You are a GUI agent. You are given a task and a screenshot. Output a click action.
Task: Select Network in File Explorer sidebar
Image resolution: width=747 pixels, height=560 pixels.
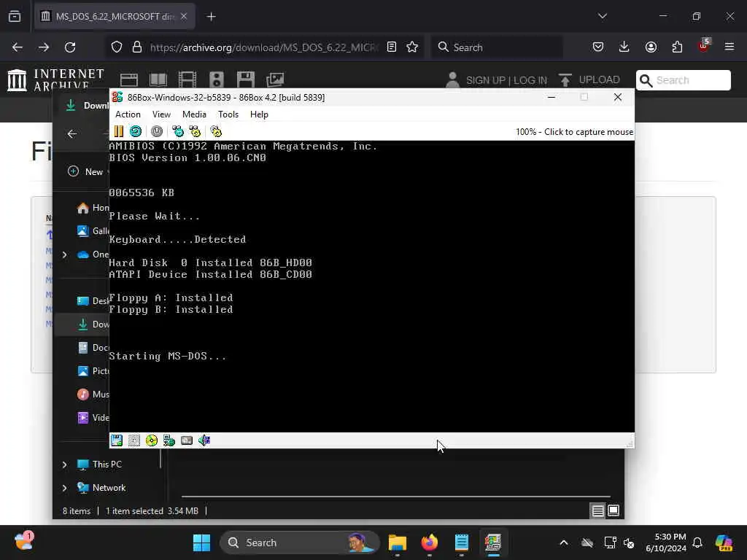click(x=109, y=488)
